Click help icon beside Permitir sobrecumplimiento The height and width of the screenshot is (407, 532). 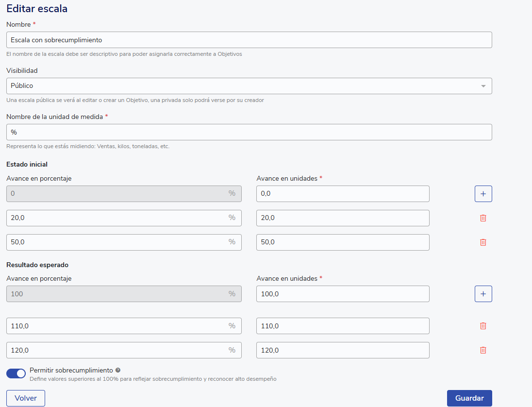(x=118, y=370)
